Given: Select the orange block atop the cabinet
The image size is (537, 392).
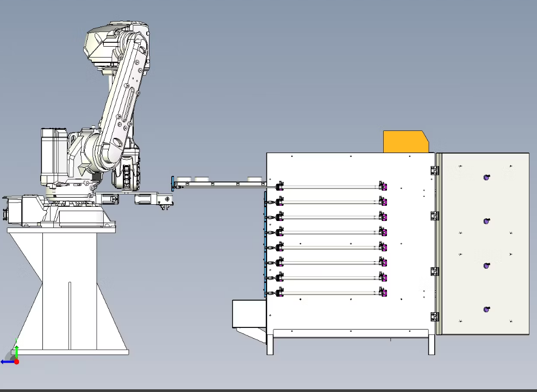Looking at the screenshot, I should [x=406, y=141].
